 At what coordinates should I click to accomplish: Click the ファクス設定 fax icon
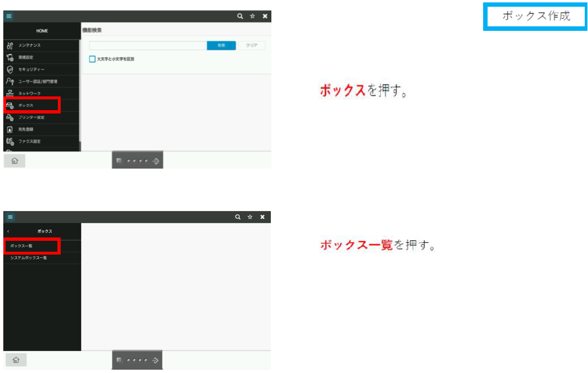coord(10,142)
